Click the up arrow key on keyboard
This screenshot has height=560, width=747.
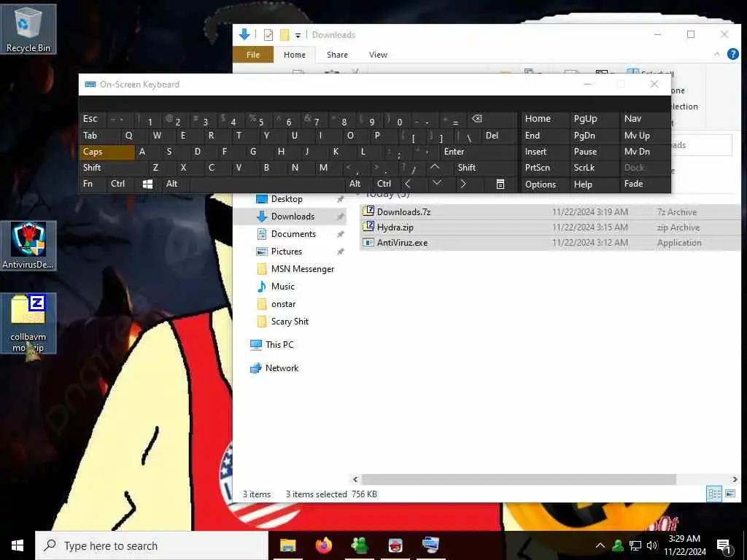435,168
